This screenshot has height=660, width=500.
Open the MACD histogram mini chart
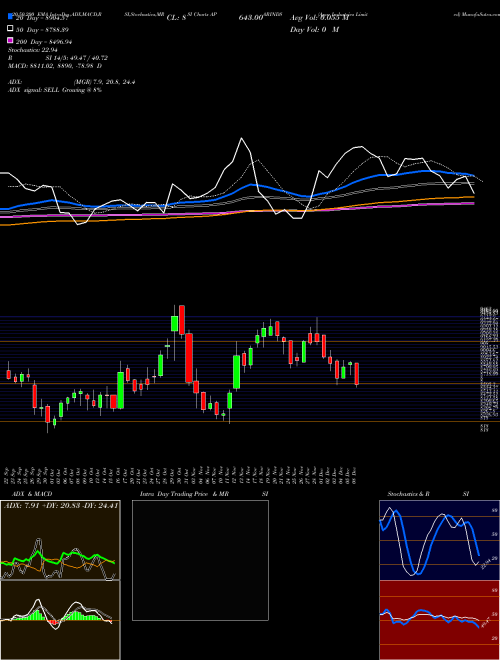pos(60,620)
